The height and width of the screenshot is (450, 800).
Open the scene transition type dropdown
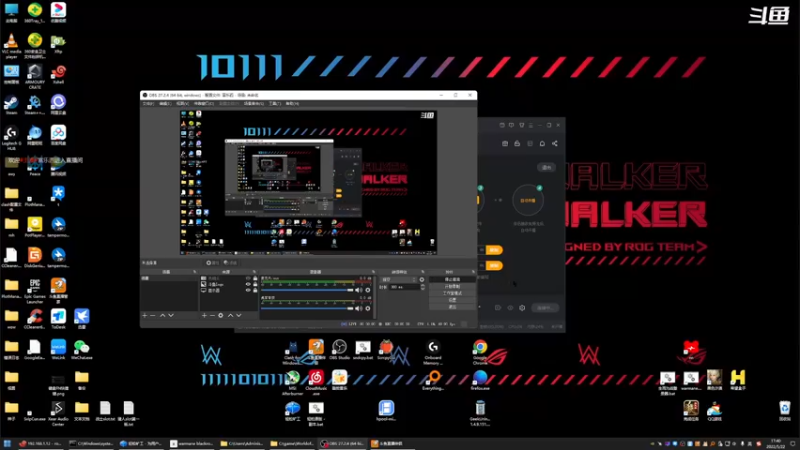pyautogui.click(x=398, y=280)
